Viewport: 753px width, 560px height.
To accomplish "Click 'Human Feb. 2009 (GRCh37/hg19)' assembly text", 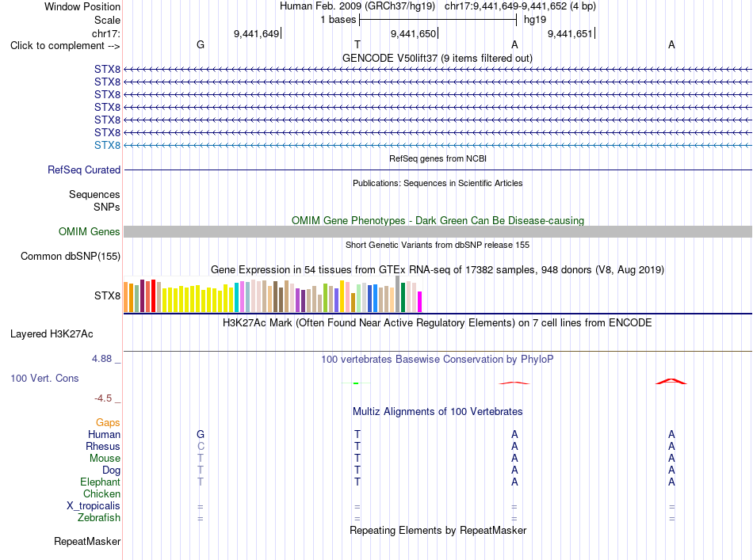I will tap(357, 6).
